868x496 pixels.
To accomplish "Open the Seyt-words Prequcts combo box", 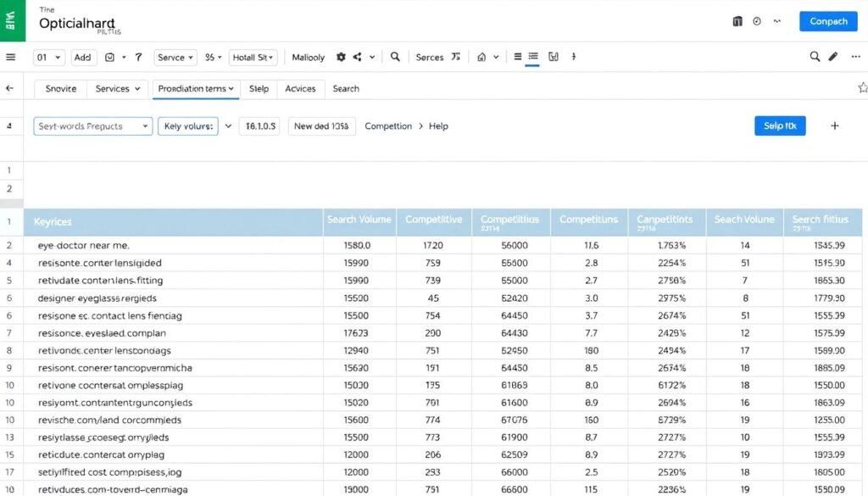I will click(x=93, y=126).
